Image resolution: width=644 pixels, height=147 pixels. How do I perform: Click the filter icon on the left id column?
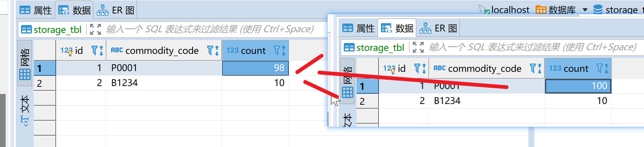(x=95, y=50)
